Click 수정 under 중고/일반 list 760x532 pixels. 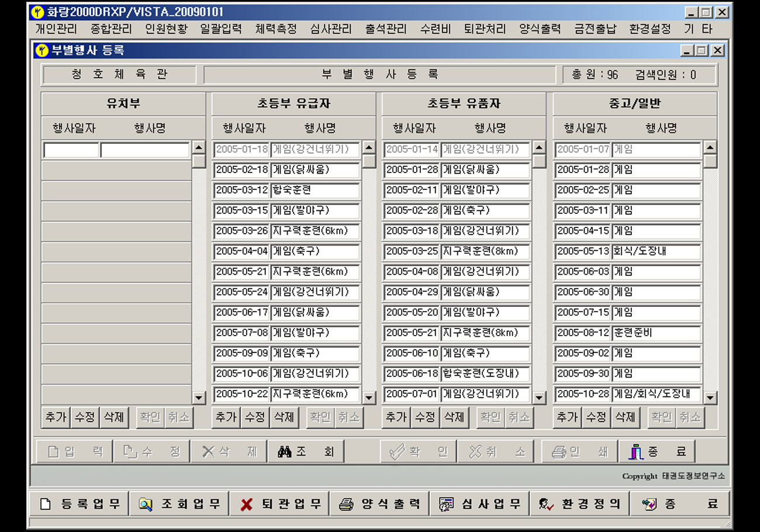point(596,417)
